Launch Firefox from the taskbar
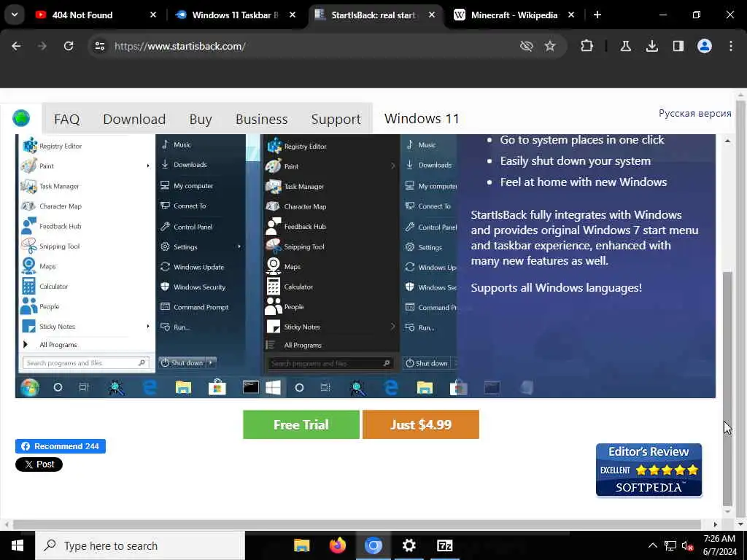Screen dimensions: 747x560 (337, 545)
